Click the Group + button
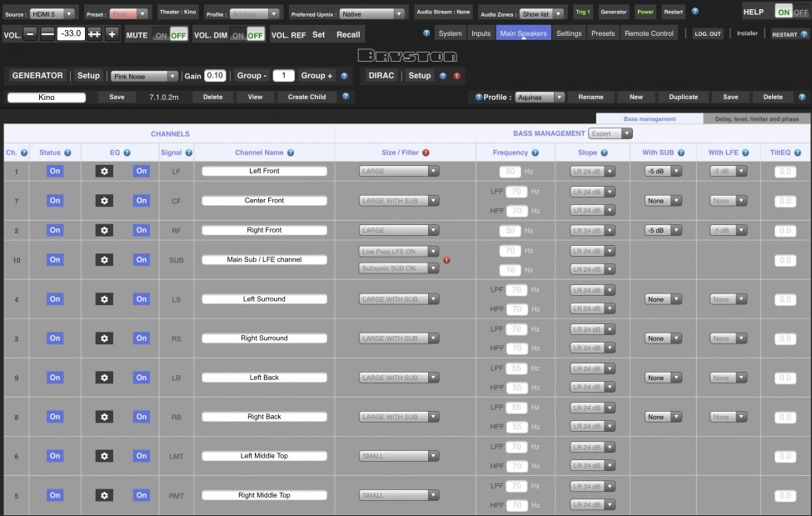Image resolution: width=812 pixels, height=516 pixels. coord(316,76)
